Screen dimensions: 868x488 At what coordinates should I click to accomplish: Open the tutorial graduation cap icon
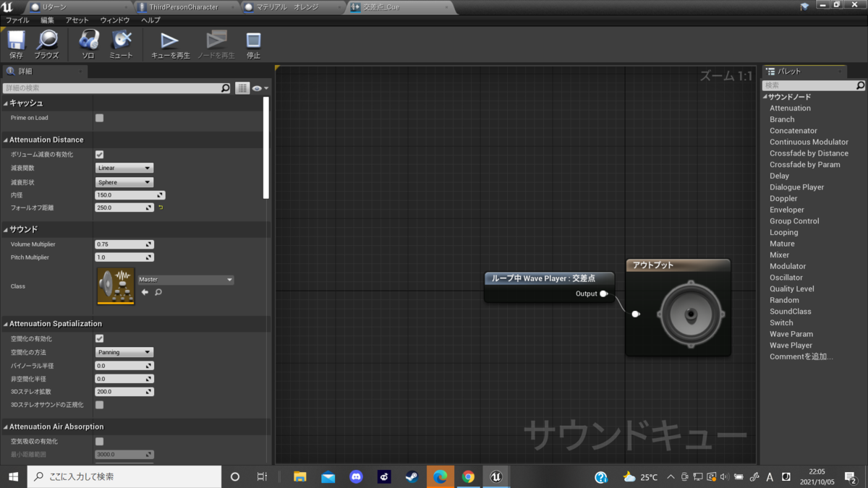805,7
